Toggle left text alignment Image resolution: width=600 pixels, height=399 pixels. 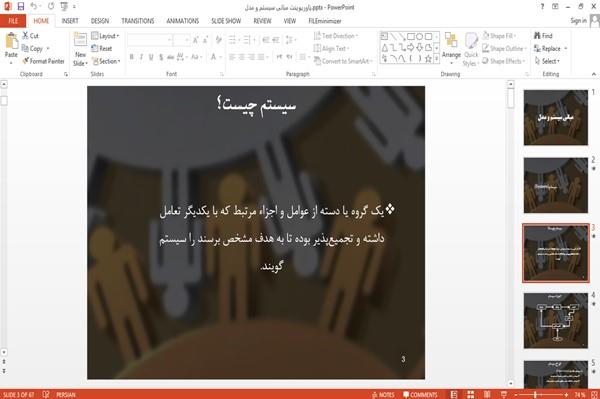click(232, 57)
